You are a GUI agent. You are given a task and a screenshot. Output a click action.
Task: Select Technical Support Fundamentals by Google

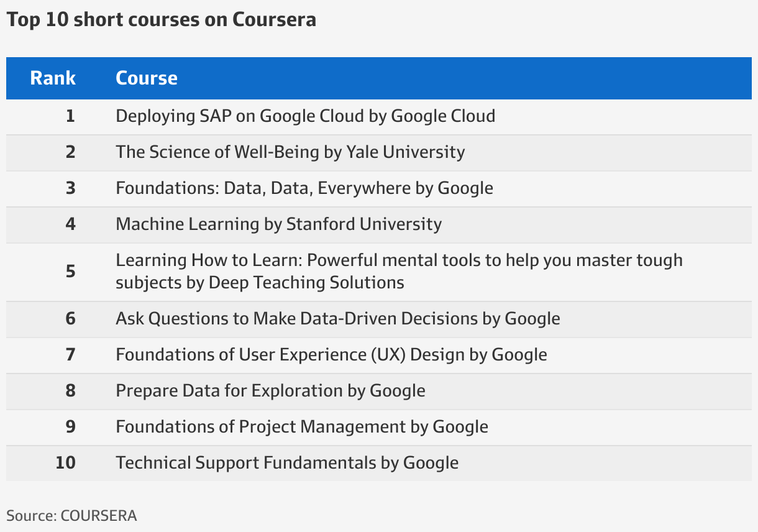tap(287, 463)
